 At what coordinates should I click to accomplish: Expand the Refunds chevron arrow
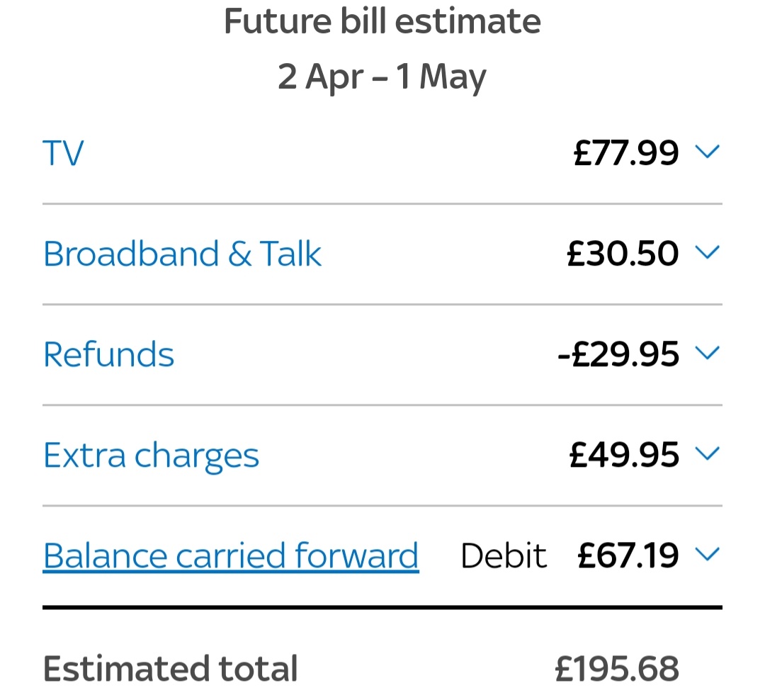coord(707,353)
